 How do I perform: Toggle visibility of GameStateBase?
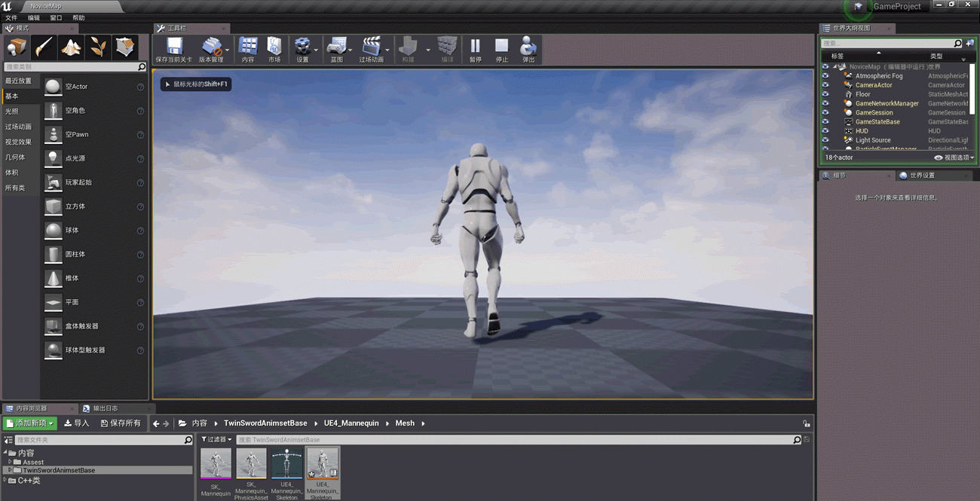825,121
